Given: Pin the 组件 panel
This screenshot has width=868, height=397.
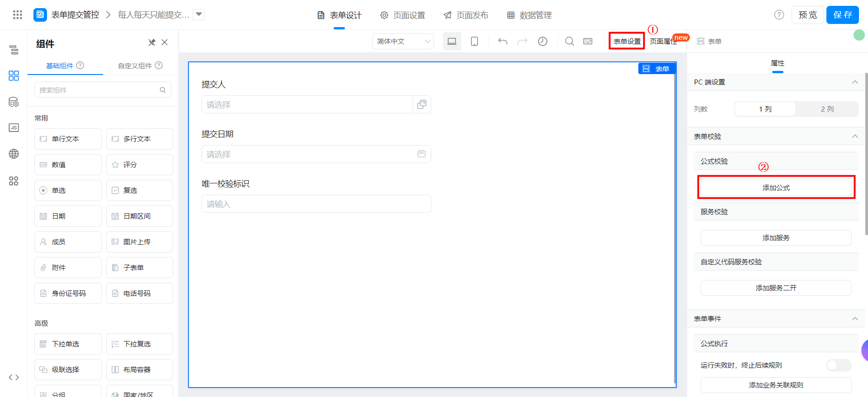Looking at the screenshot, I should pyautogui.click(x=152, y=42).
